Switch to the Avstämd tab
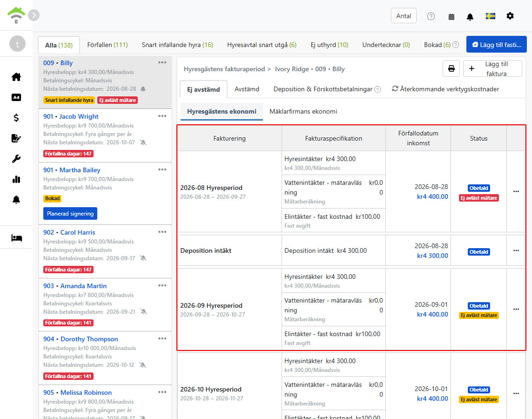 click(247, 89)
